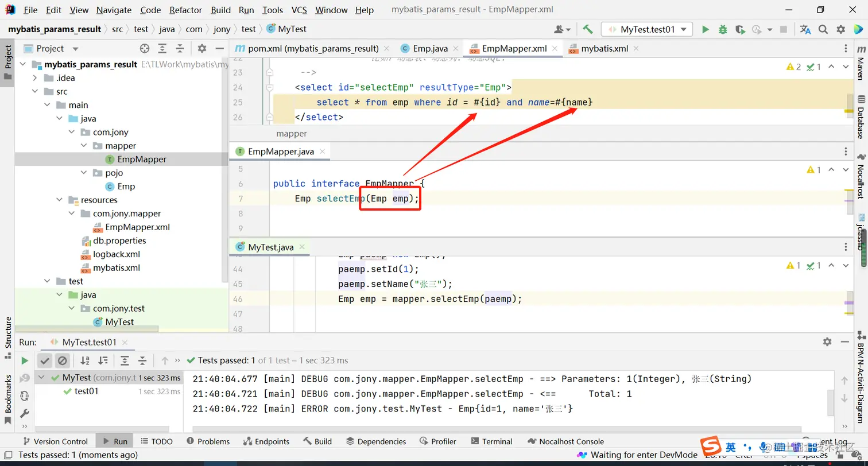This screenshot has height=466, width=868.
Task: Expand the .idea folder
Action: (x=35, y=78)
